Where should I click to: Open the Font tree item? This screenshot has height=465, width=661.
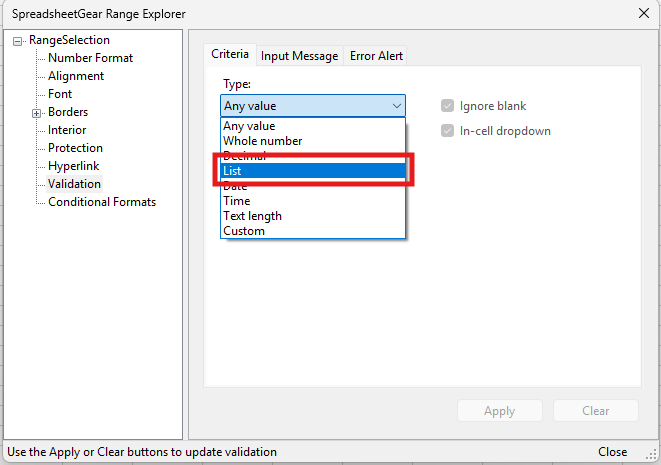(x=60, y=94)
